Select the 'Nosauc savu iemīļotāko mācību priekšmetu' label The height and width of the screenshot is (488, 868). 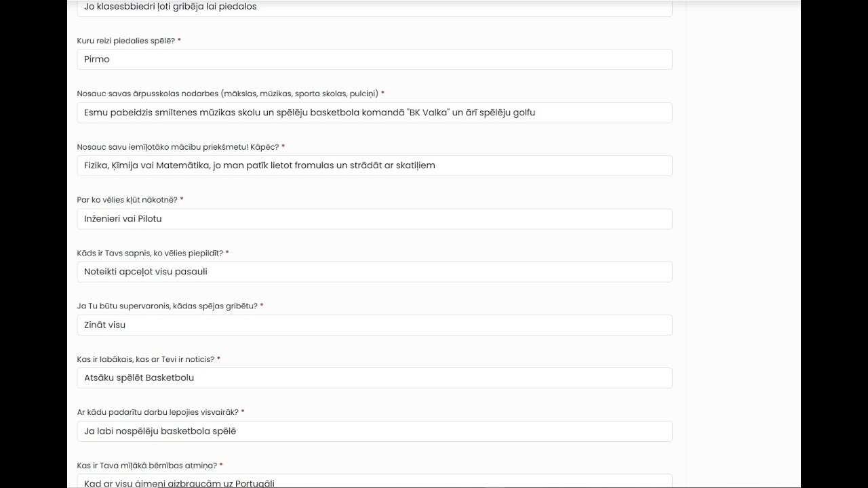point(178,146)
